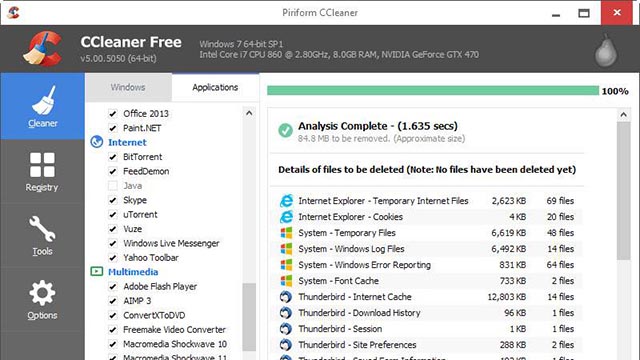
Task: Open the Options gear section
Action: pos(42,300)
